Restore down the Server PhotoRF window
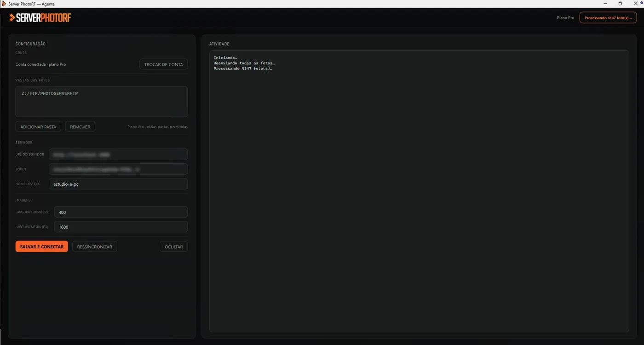The width and height of the screenshot is (644, 345). [x=621, y=4]
